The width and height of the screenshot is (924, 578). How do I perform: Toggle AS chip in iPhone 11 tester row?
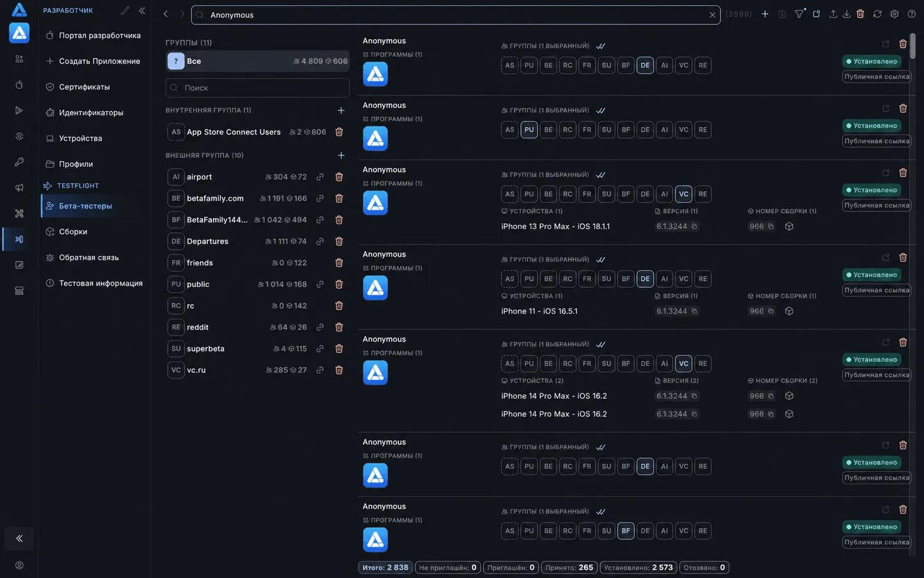click(509, 279)
